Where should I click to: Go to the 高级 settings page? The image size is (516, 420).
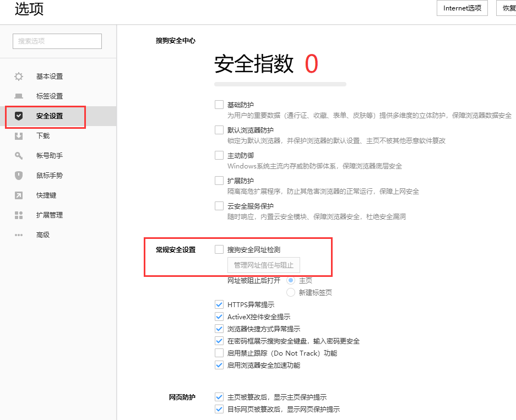coord(43,235)
